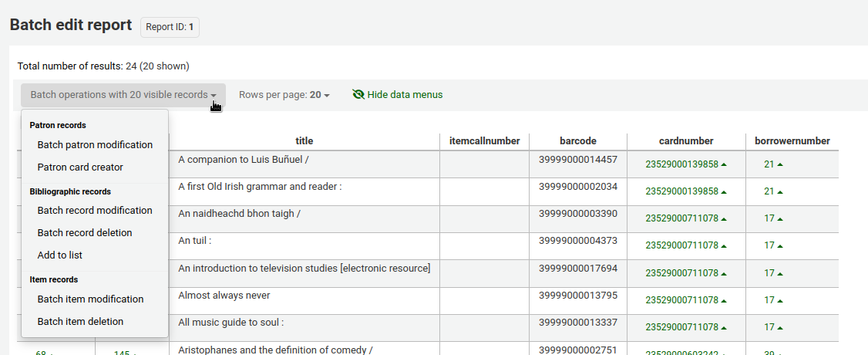The height and width of the screenshot is (355, 868).
Task: Click the crossed-out eye icon beside Hide data menus
Action: (x=358, y=95)
